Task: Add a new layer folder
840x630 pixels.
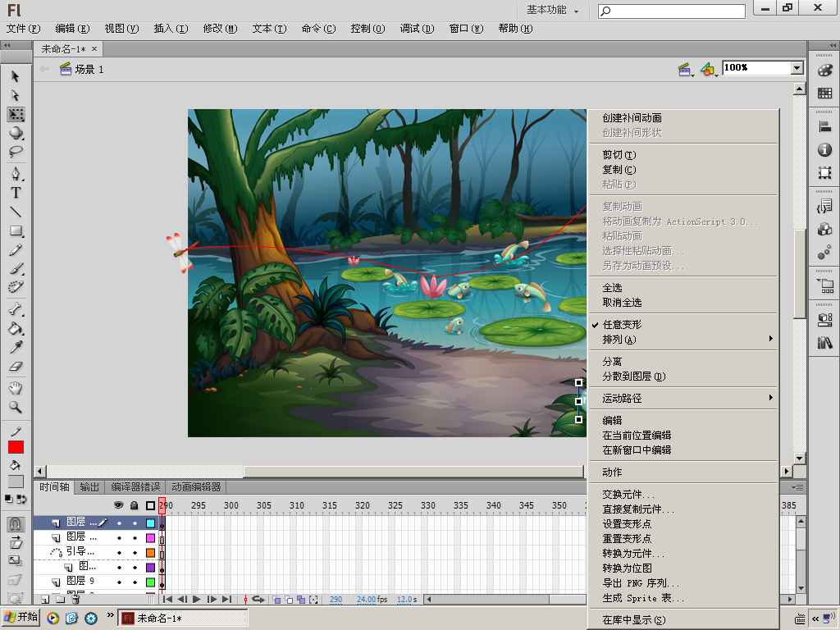Action: (x=60, y=600)
